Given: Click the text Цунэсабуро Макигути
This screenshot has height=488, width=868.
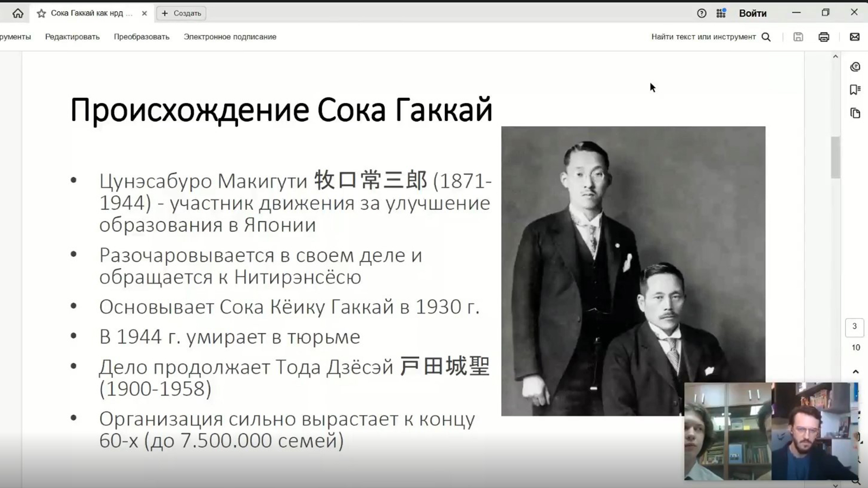Looking at the screenshot, I should 204,181.
